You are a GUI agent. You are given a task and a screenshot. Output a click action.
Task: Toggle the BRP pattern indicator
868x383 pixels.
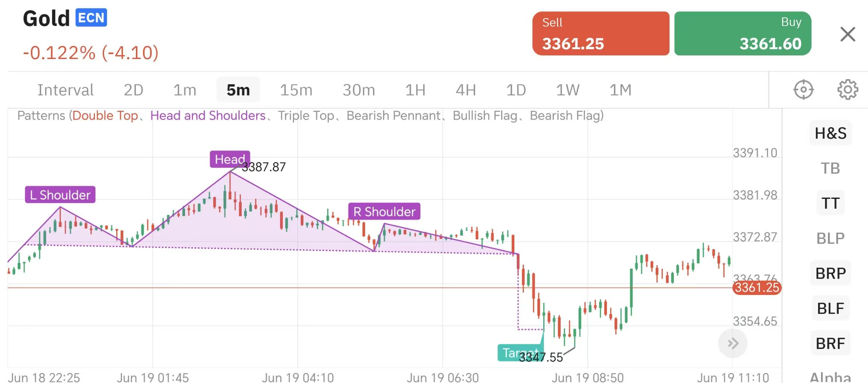pyautogui.click(x=831, y=273)
